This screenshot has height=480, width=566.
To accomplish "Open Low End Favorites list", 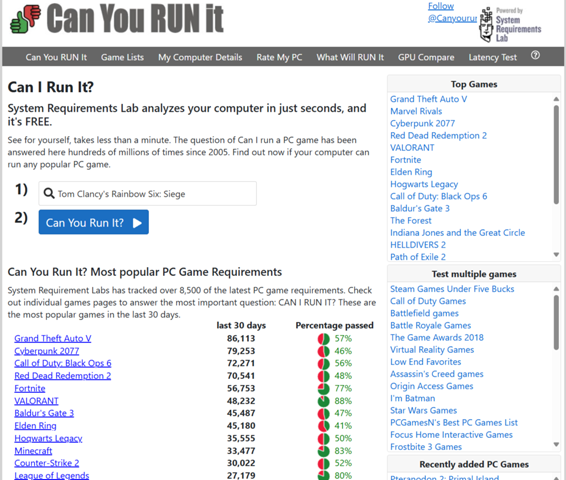I will click(x=426, y=362).
